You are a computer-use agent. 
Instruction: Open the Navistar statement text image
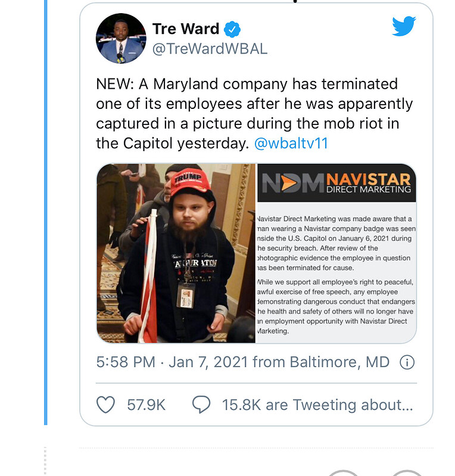[336, 274]
